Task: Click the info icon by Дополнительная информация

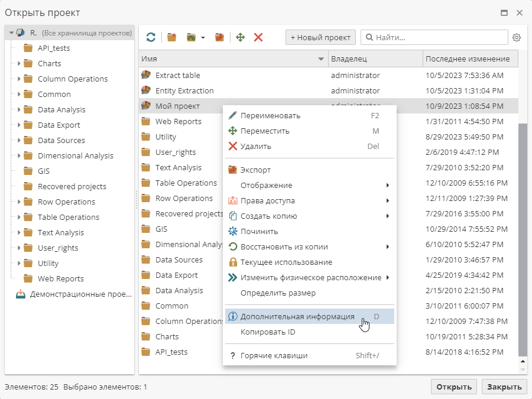Action: (x=232, y=316)
